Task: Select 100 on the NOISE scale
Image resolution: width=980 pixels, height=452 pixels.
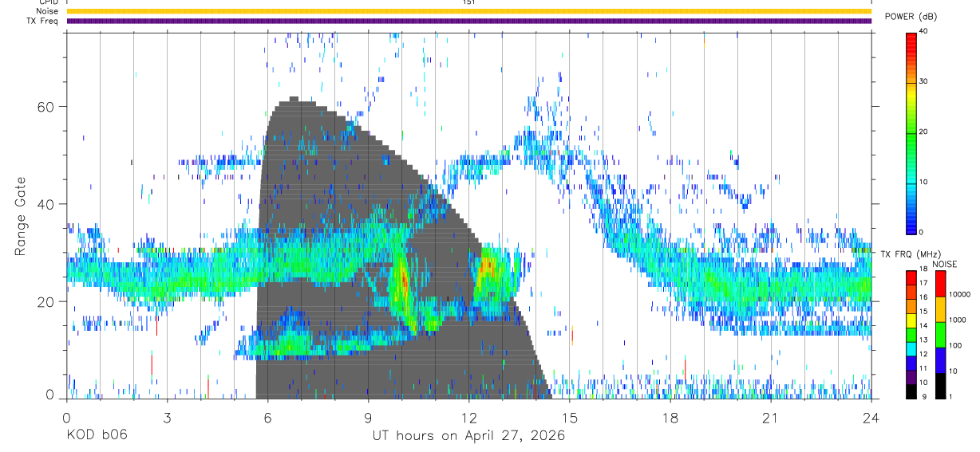Action: click(x=954, y=345)
